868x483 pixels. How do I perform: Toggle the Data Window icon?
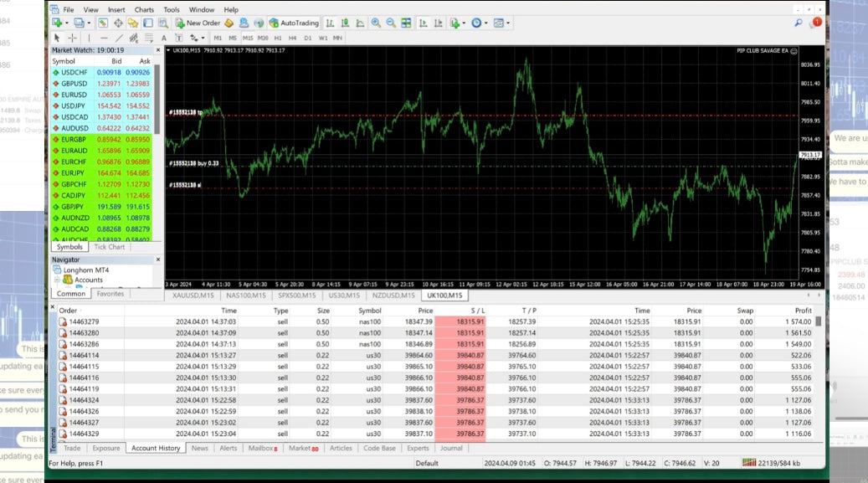[x=118, y=23]
